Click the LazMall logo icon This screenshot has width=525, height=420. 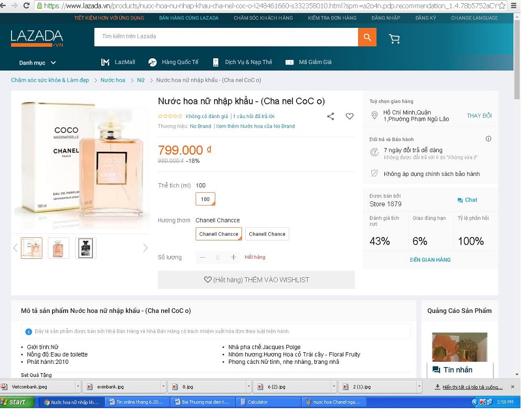(105, 62)
